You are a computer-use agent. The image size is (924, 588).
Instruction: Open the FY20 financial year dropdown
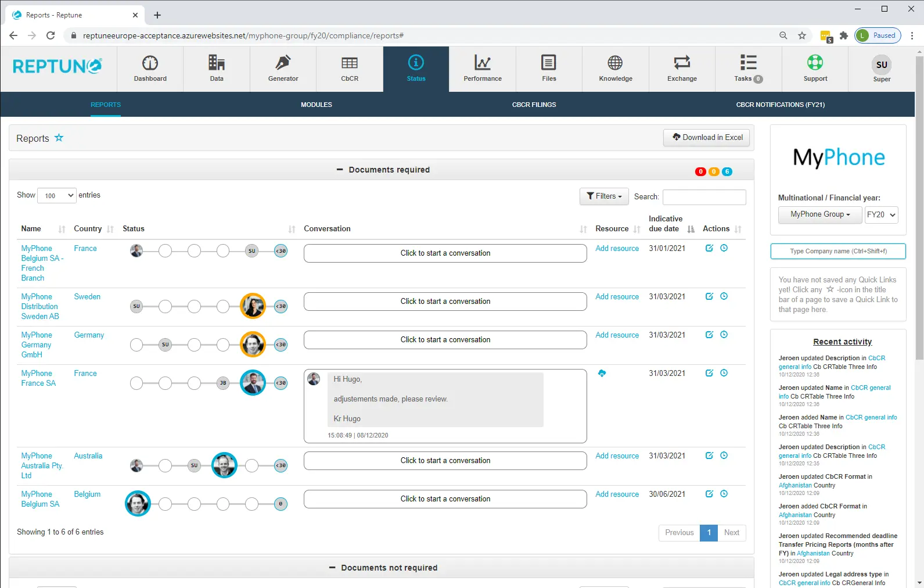pyautogui.click(x=881, y=214)
